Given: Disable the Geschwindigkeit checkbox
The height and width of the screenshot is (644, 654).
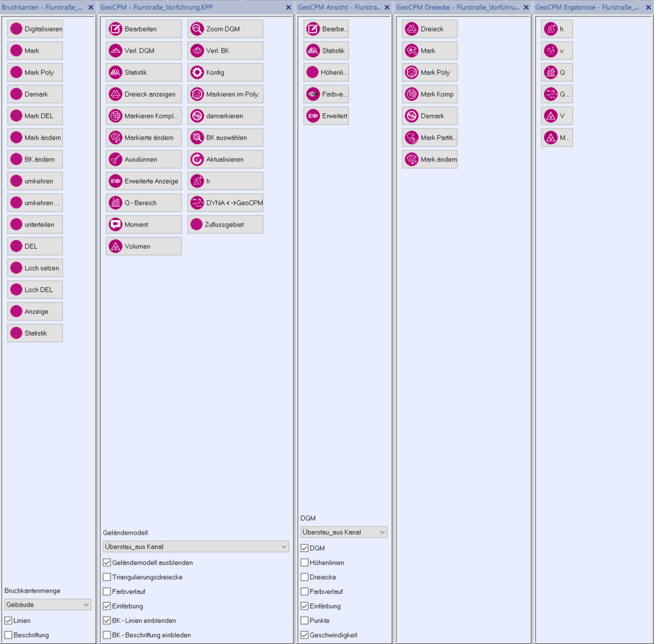Looking at the screenshot, I should click(x=304, y=635).
